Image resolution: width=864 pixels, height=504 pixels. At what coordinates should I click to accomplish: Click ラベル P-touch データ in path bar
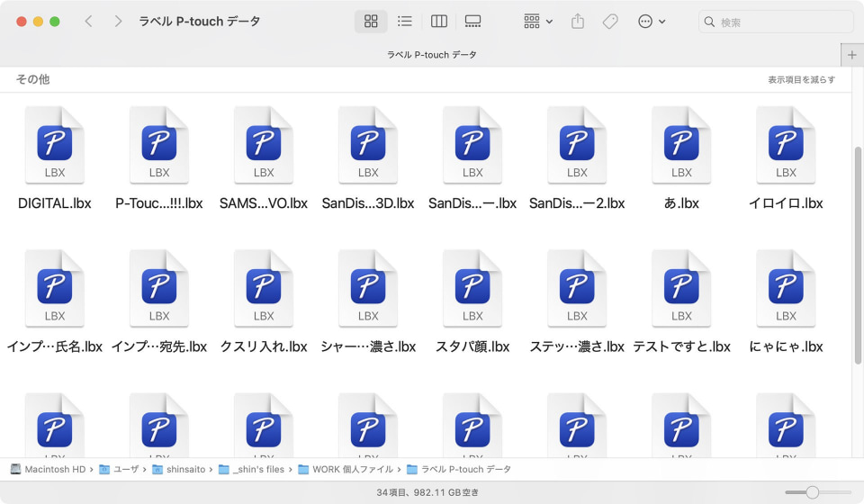tap(459, 469)
